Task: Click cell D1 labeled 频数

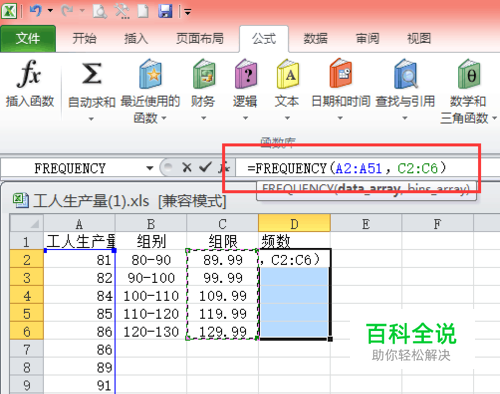Action: pyautogui.click(x=294, y=241)
